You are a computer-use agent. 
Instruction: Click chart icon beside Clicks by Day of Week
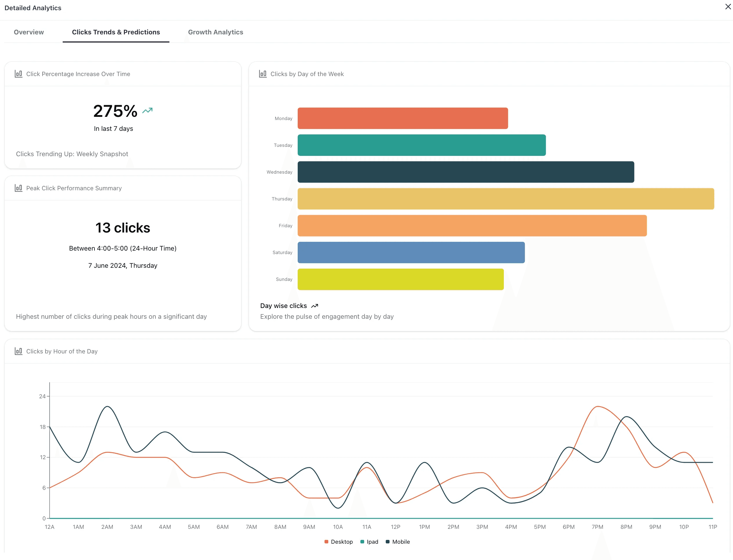pos(263,74)
